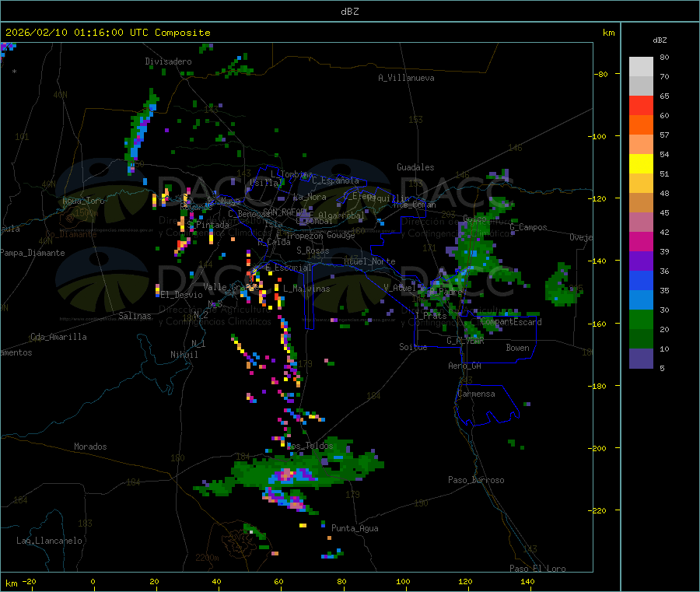This screenshot has height=592, width=700.
Task: Select the blue 35 dBZ legend swatch
Action: [x=641, y=280]
